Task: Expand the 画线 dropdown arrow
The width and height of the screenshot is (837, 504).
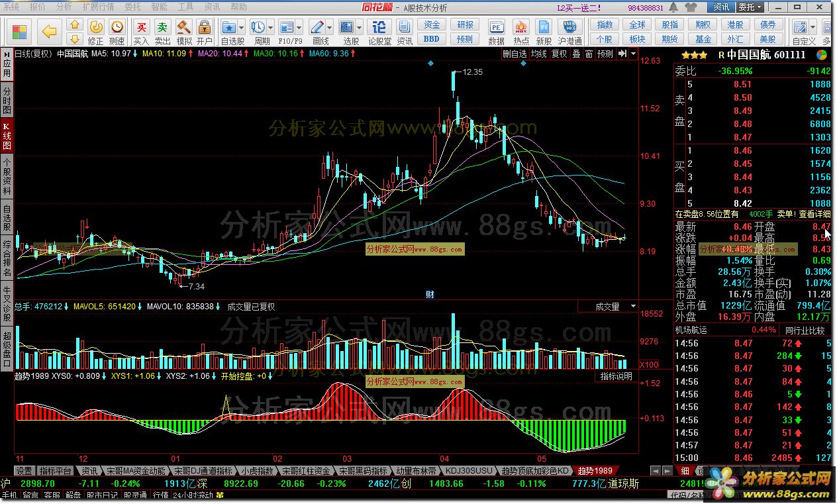Action: 330,27
